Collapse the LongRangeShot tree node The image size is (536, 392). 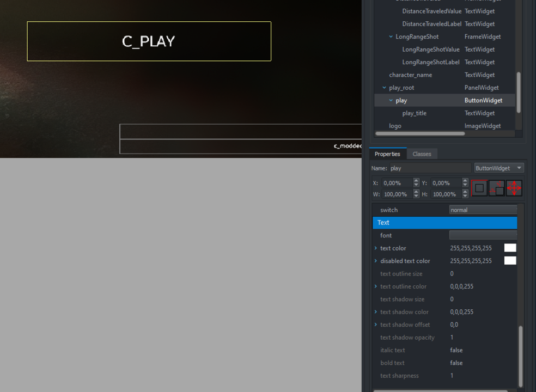coord(391,36)
